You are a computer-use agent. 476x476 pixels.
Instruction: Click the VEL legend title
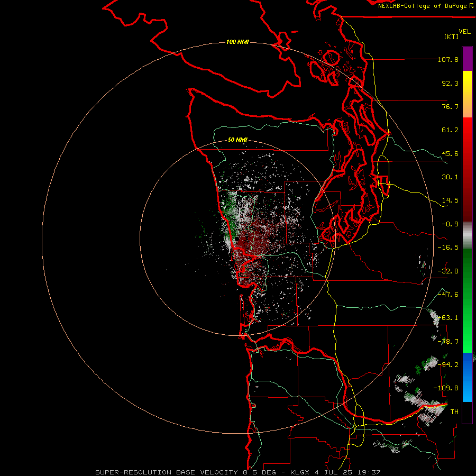pyautogui.click(x=464, y=32)
